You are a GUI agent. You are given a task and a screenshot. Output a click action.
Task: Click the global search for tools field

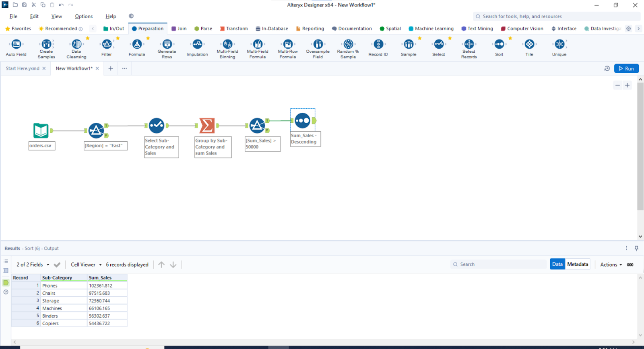click(557, 17)
